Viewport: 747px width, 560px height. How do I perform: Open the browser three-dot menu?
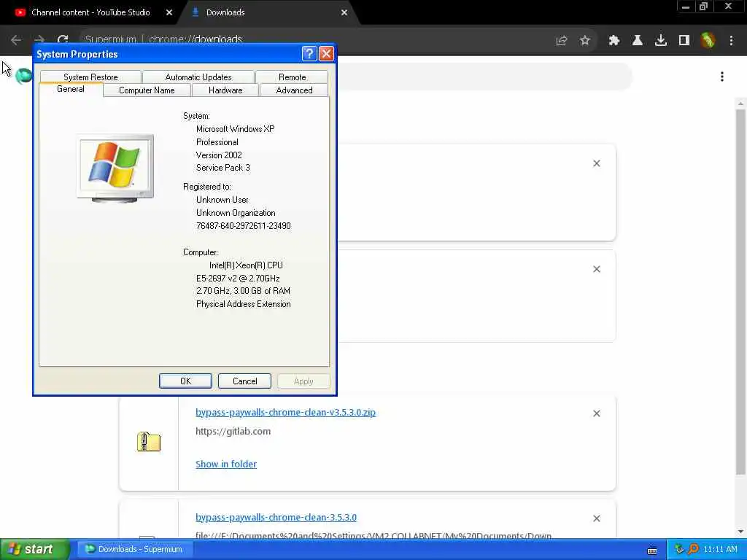731,41
